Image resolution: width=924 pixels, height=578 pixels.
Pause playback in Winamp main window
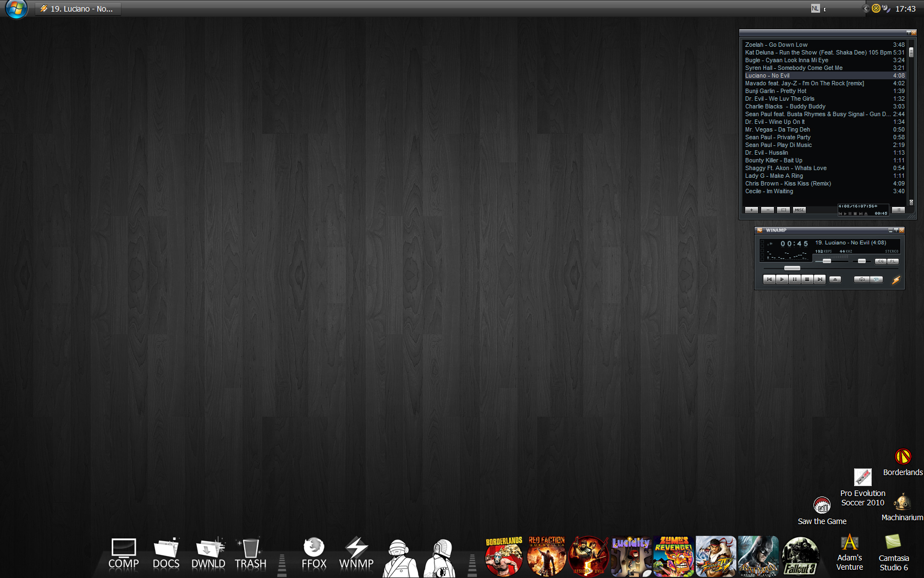pyautogui.click(x=794, y=280)
